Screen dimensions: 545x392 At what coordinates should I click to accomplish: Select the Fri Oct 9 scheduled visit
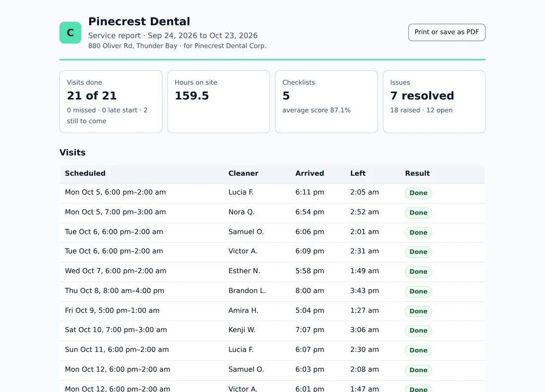[x=112, y=311]
